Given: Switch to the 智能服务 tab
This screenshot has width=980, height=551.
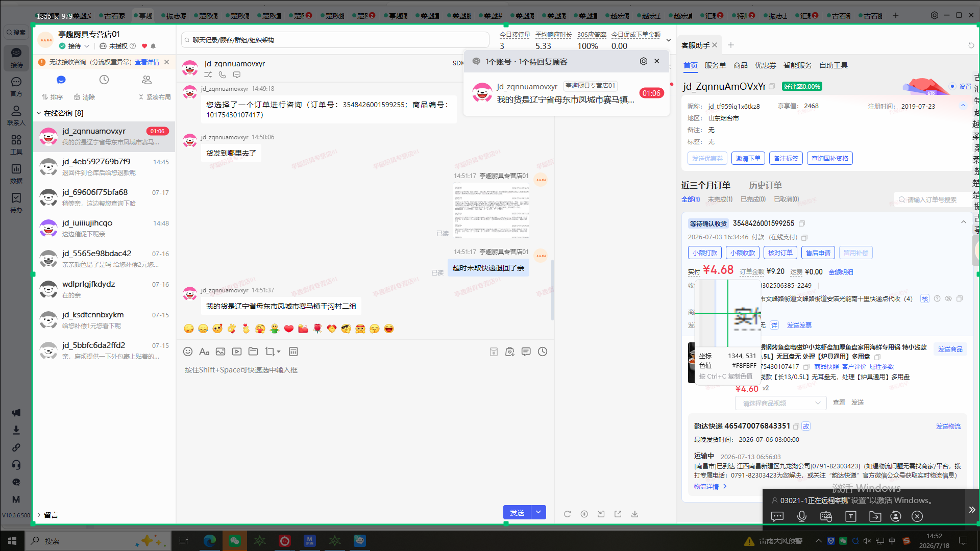Looking at the screenshot, I should click(x=797, y=65).
